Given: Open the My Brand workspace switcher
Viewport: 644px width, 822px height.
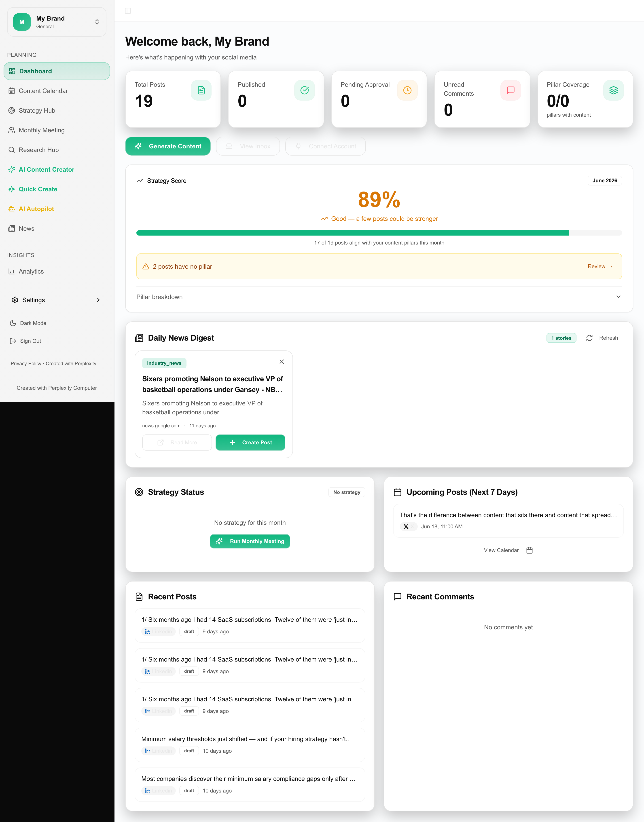Looking at the screenshot, I should point(57,22).
